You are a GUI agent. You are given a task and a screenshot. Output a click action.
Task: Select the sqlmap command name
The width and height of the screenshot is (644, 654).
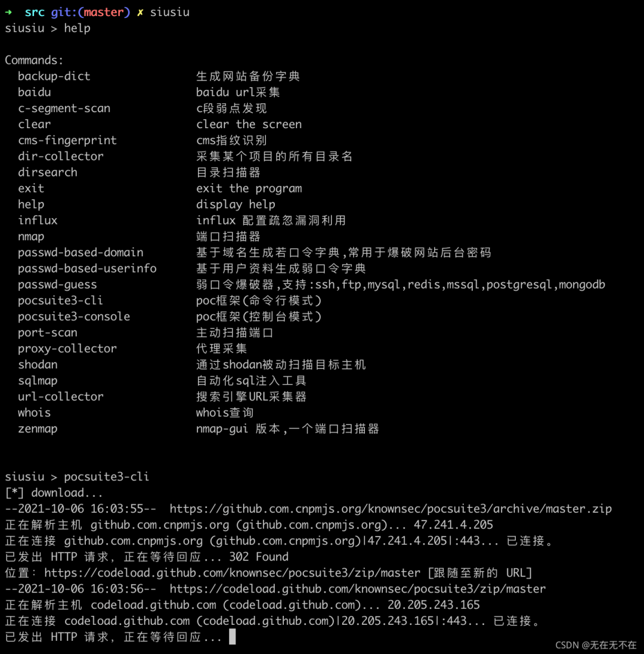38,381
